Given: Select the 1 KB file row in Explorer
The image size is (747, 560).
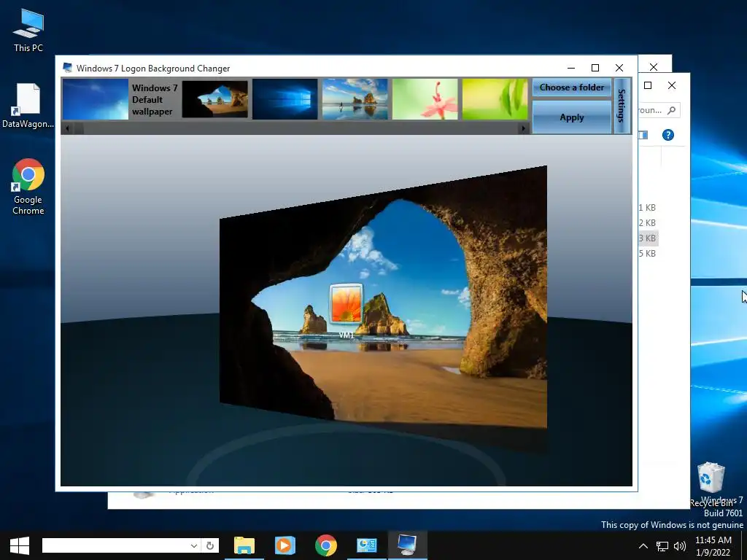Looking at the screenshot, I should (648, 208).
